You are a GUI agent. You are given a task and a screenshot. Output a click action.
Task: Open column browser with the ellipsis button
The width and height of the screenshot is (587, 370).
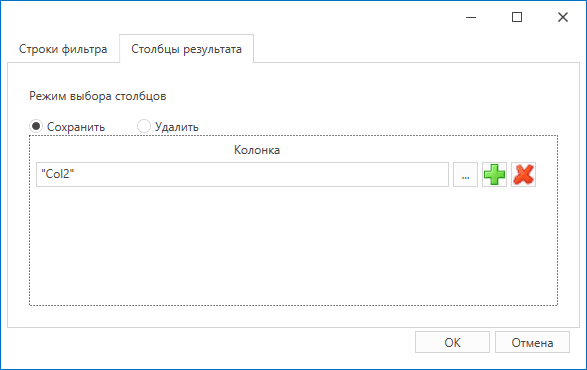pos(465,175)
